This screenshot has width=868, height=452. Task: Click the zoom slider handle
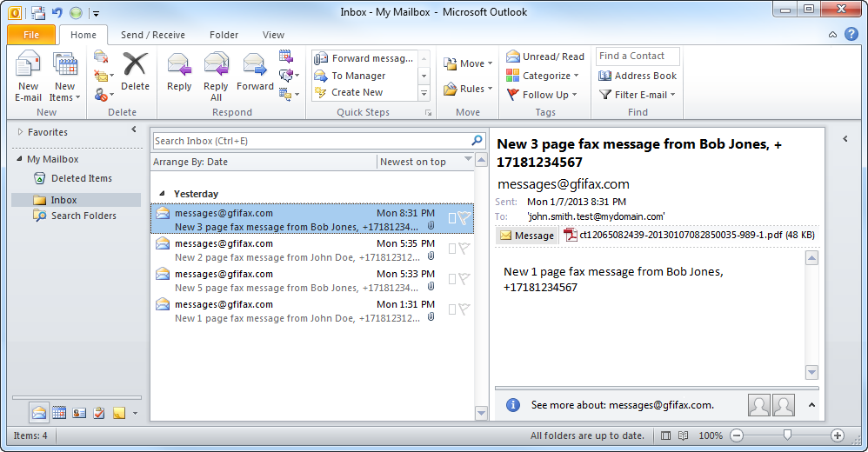pos(786,435)
